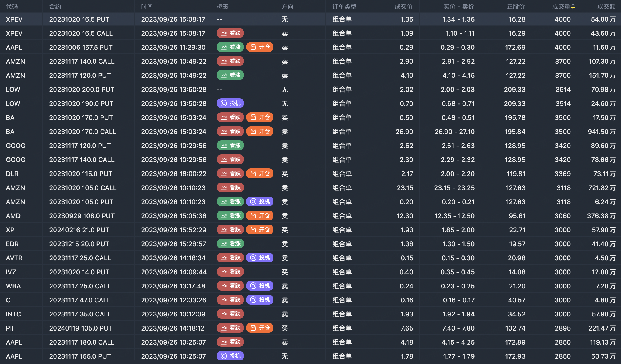Click the 开仓 tag on BA 170.0 CALL row
Image resolution: width=621 pixels, height=364 pixels.
(x=260, y=132)
